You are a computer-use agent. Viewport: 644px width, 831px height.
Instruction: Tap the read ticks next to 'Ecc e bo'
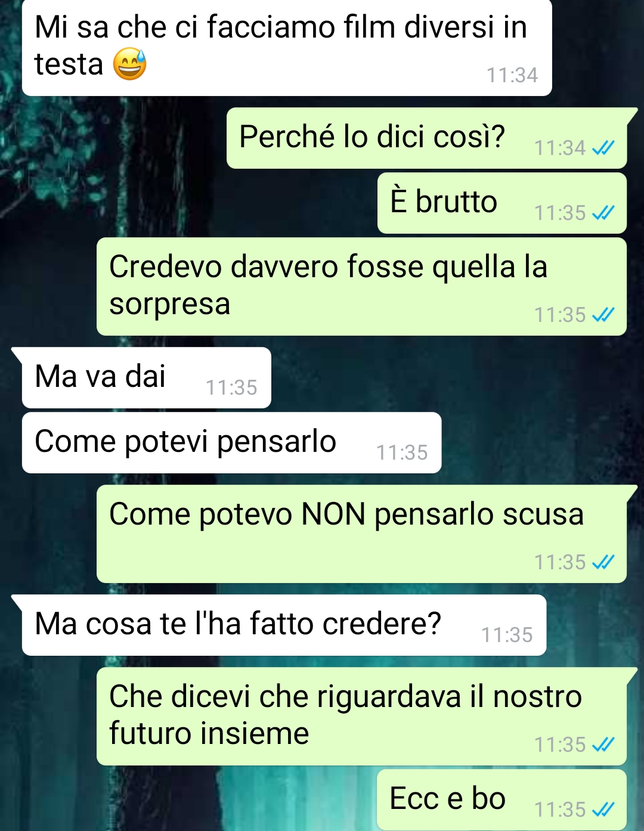pyautogui.click(x=603, y=810)
